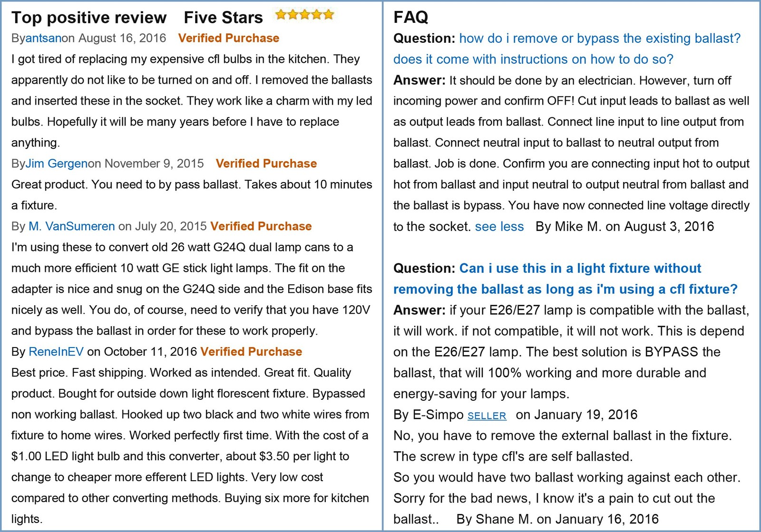
Task: Open M. VanSumeren's reviewer profile
Action: [72, 226]
